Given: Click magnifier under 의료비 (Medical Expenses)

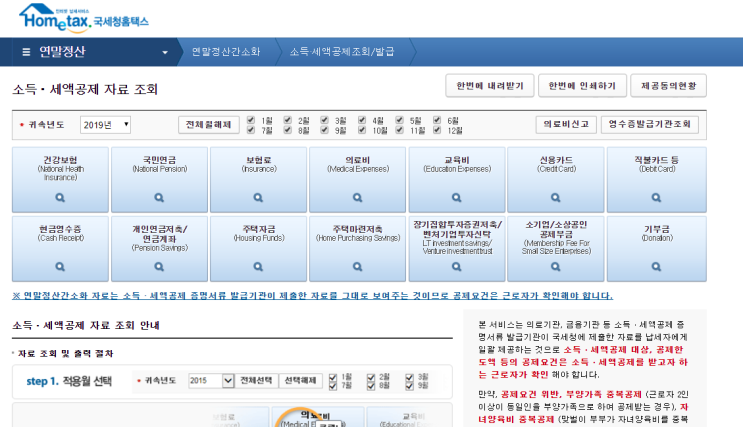Looking at the screenshot, I should tap(358, 198).
